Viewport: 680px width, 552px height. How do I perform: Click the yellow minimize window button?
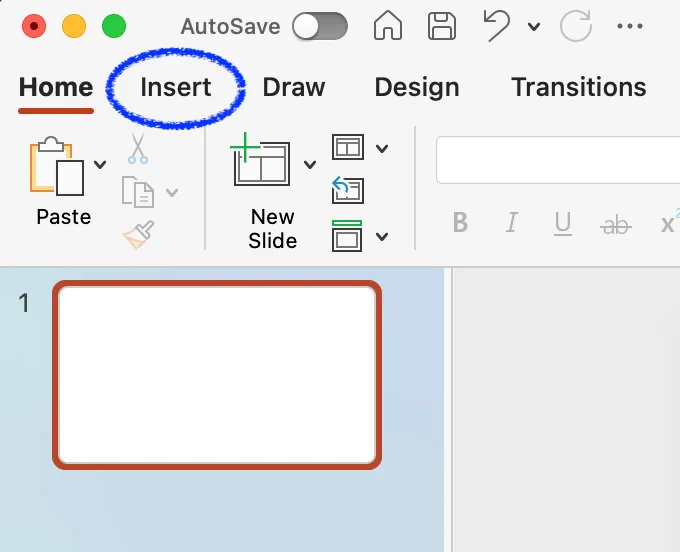click(74, 26)
